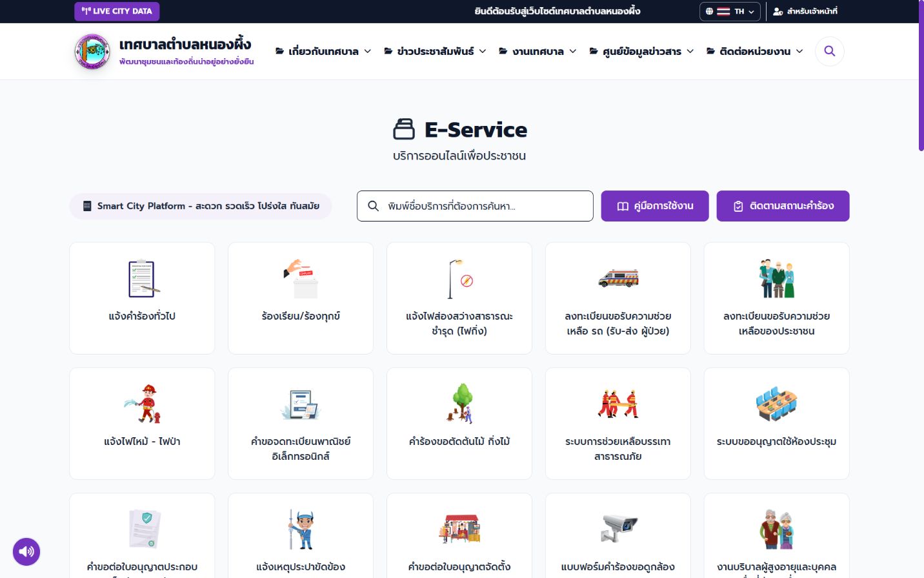This screenshot has width=924, height=578.
Task: Open the สำหรับเจ้าหน้าที่ staff login link
Action: tap(805, 11)
